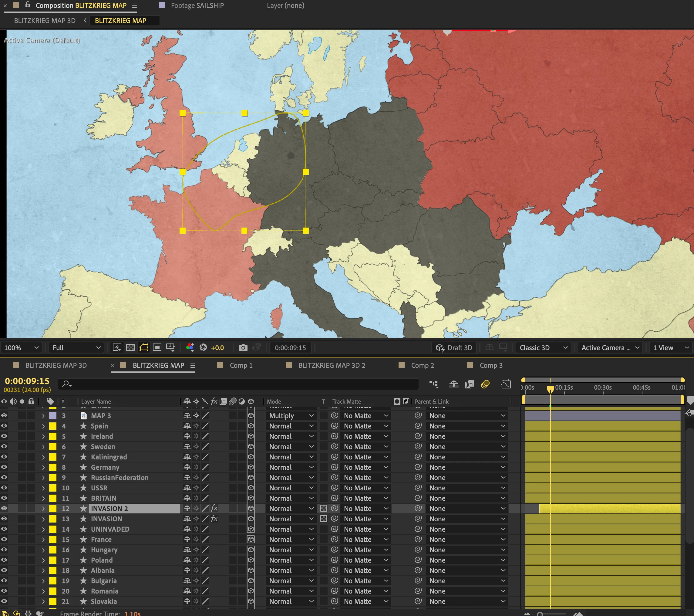Toggle 3D layer switch for Poland

point(251,560)
